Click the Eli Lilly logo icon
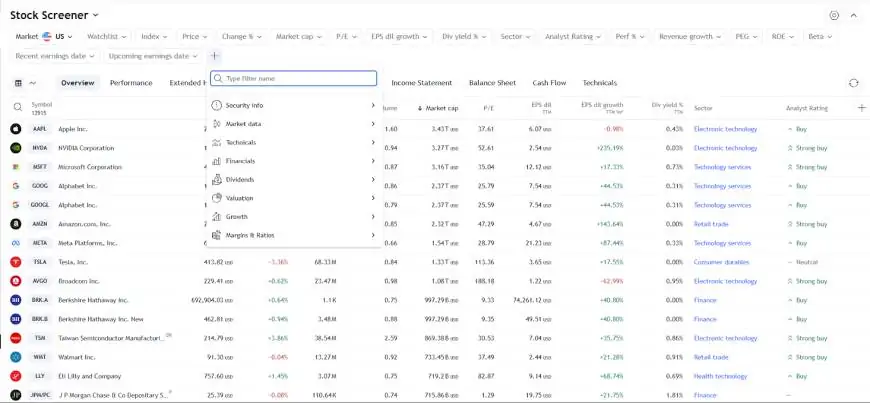This screenshot has height=403, width=870. point(16,376)
